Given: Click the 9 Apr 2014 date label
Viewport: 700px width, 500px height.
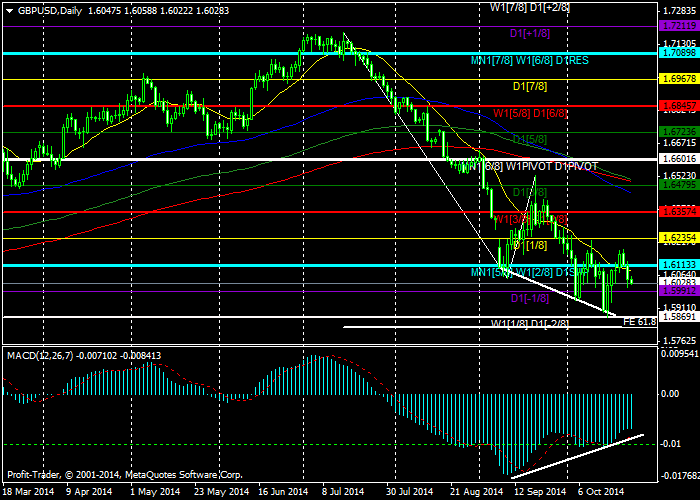Looking at the screenshot, I should (91, 492).
